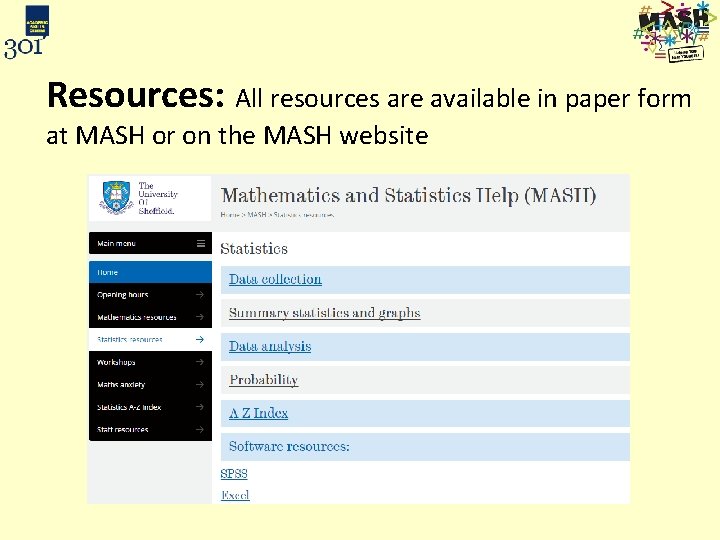This screenshot has width=720, height=540.
Task: Select Statistics resources in sidebar
Action: [150, 339]
